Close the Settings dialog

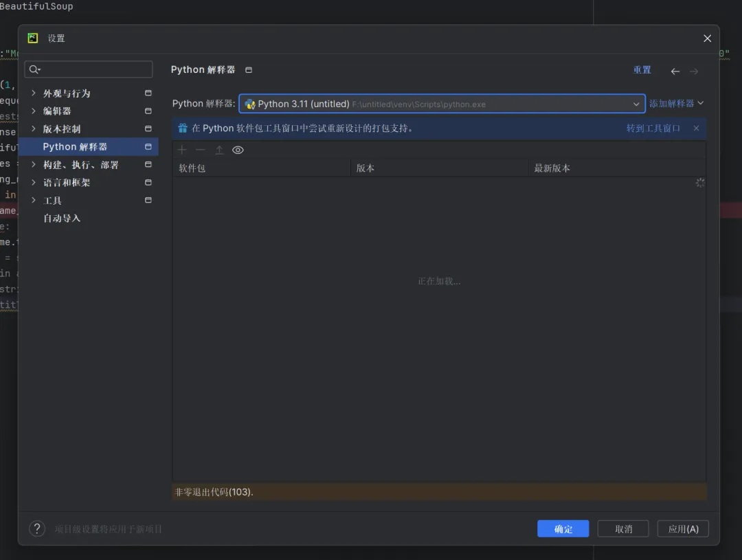click(x=707, y=38)
